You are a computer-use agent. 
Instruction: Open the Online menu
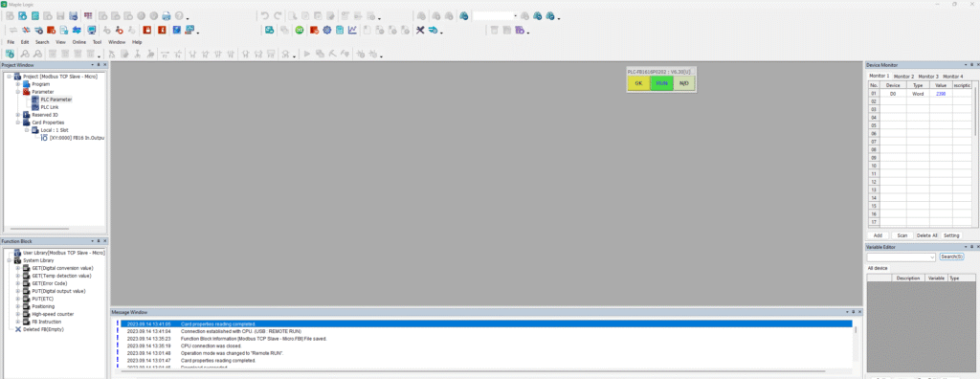(x=78, y=42)
